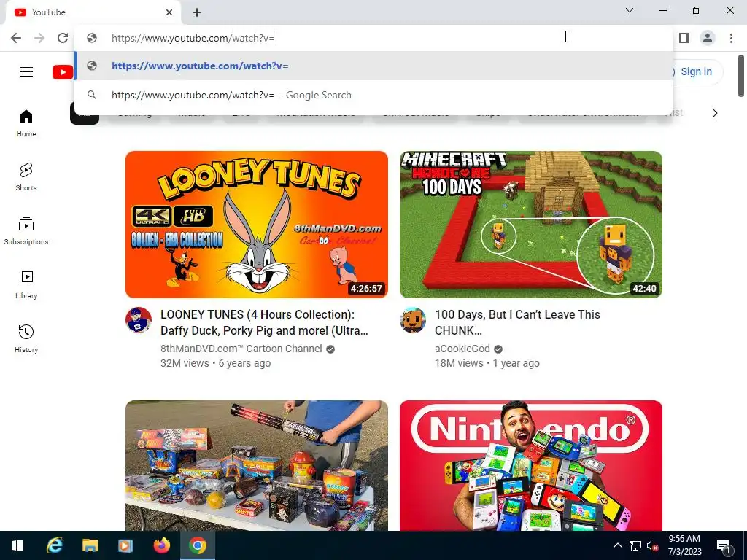
Task: Open the tab search chevron
Action: pyautogui.click(x=630, y=10)
